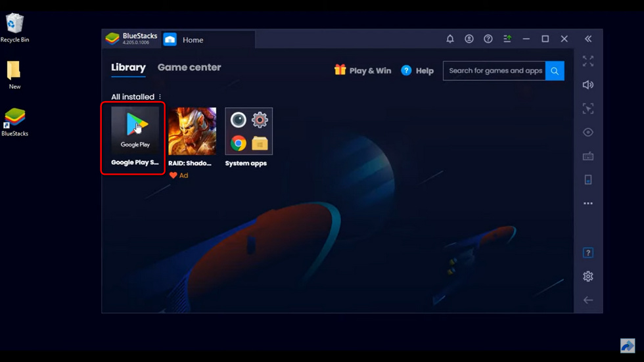Image resolution: width=644 pixels, height=362 pixels.
Task: Click the volume speaker icon
Action: click(588, 85)
